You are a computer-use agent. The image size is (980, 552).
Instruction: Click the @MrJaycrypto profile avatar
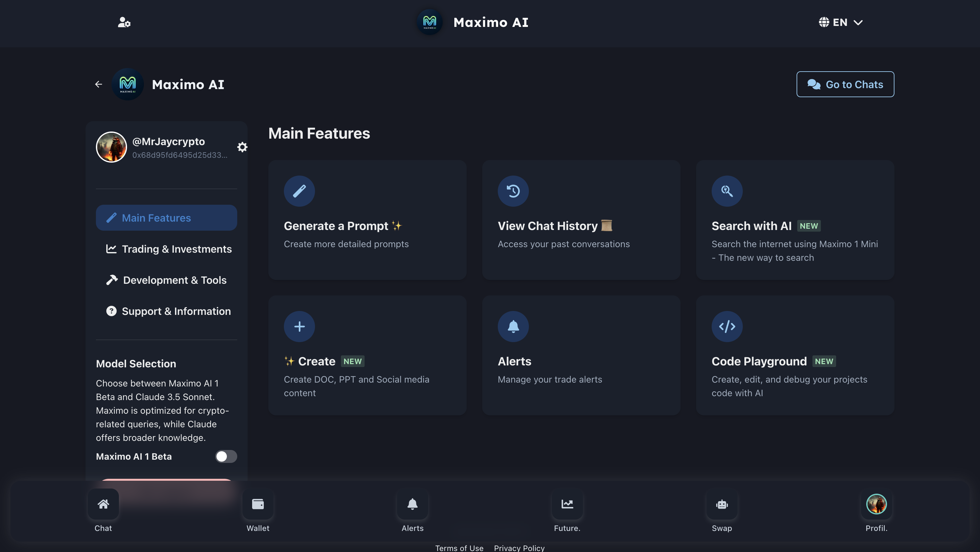click(111, 147)
